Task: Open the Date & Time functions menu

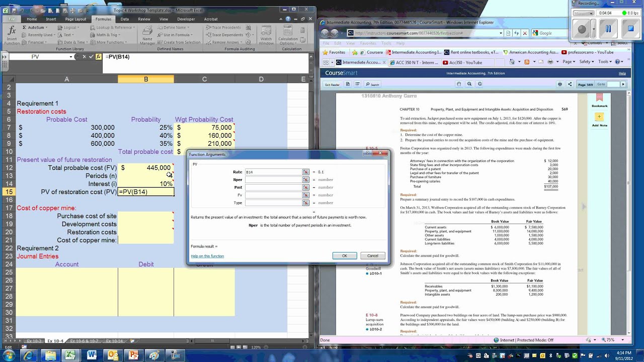Action: (x=73, y=42)
